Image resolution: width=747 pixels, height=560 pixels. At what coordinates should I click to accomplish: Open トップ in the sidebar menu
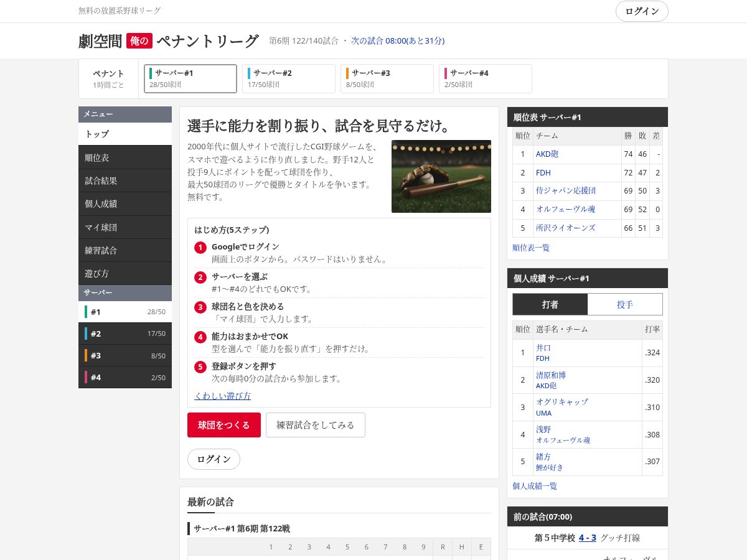pos(125,134)
